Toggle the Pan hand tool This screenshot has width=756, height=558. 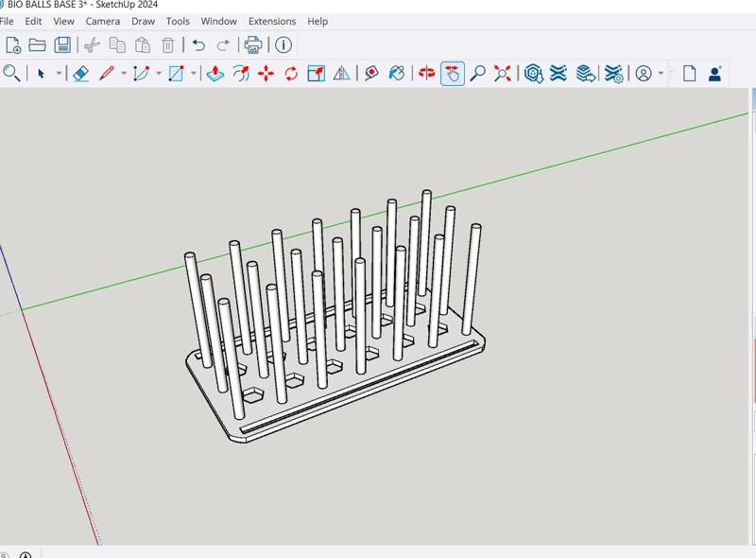point(453,74)
